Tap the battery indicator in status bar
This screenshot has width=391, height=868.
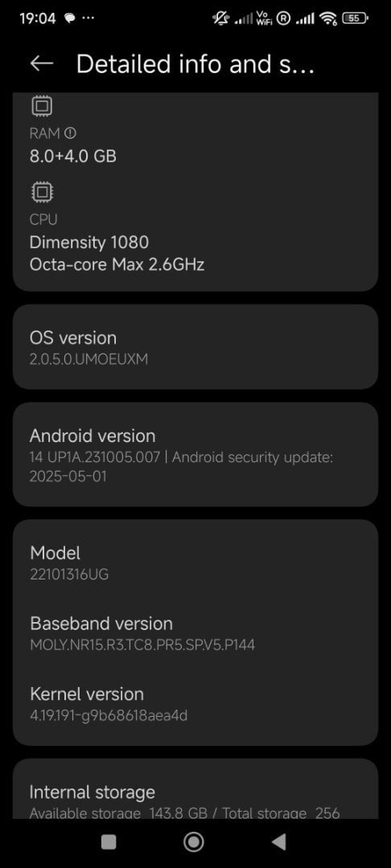click(x=356, y=18)
